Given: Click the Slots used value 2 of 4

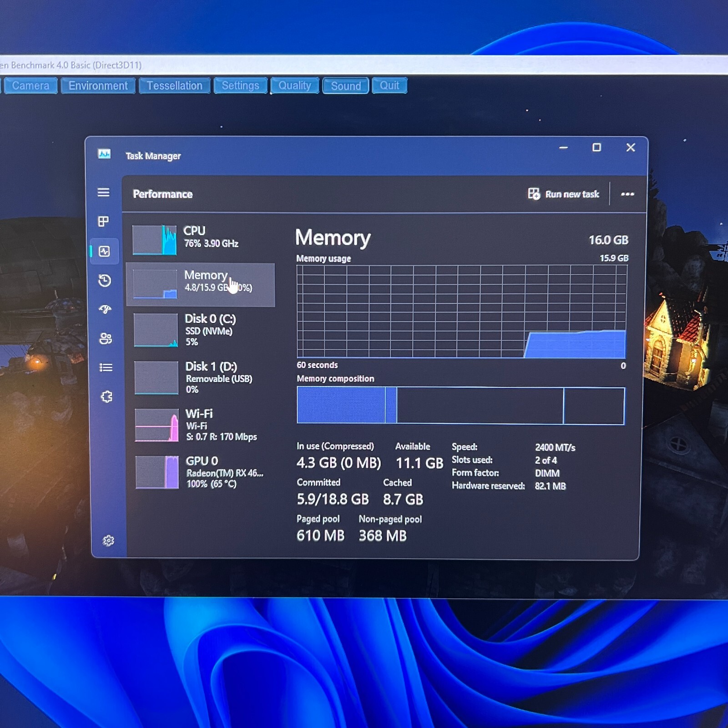Looking at the screenshot, I should (x=546, y=460).
